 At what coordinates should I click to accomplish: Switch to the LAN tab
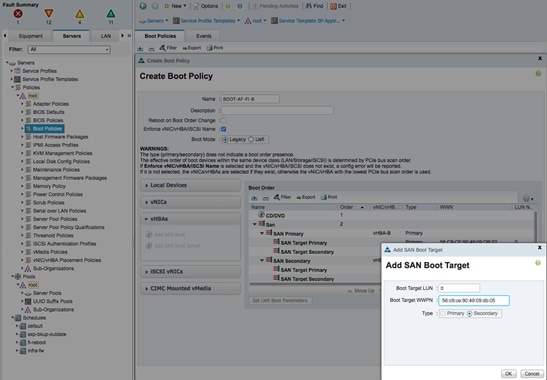(105, 36)
